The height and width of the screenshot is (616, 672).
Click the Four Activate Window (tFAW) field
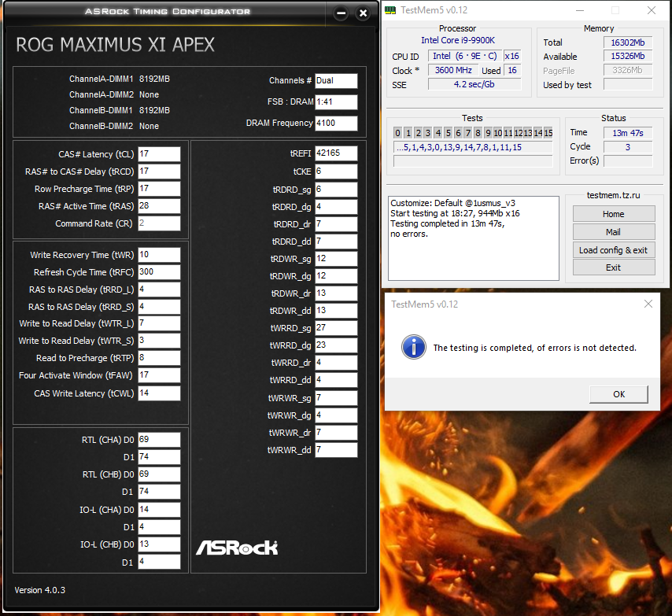(x=159, y=375)
